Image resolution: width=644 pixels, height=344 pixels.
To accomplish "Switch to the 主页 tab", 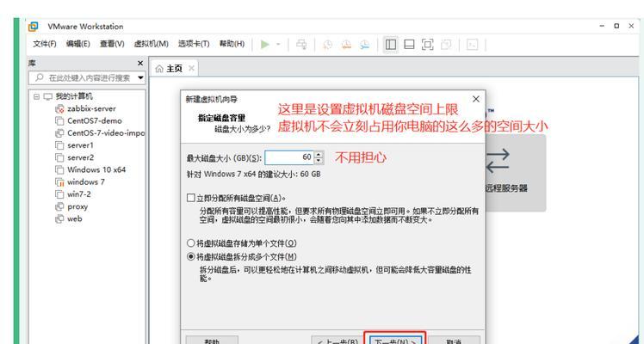I will (175, 69).
